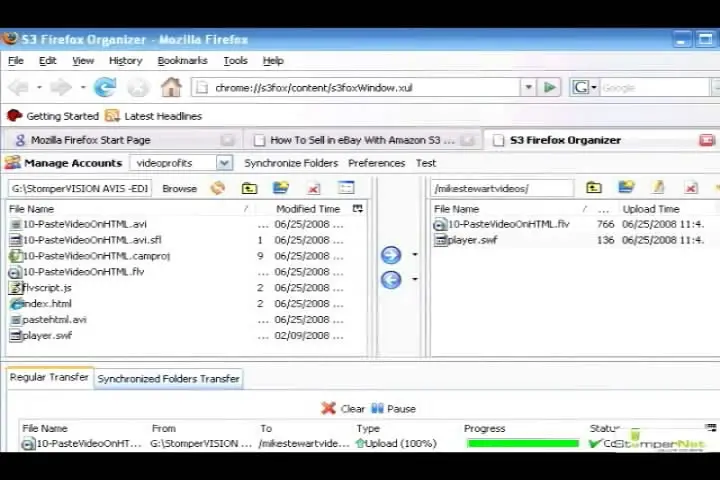Select flvscript.js in local list
This screenshot has width=720, height=480.
[x=186, y=288]
